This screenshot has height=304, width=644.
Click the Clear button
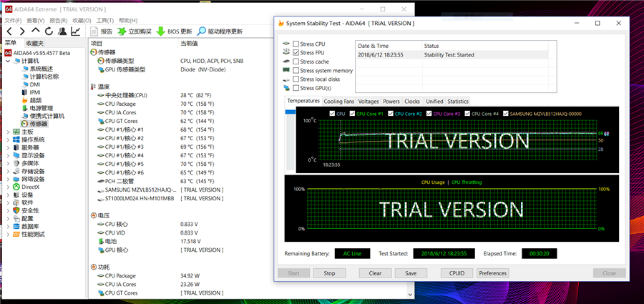(375, 273)
